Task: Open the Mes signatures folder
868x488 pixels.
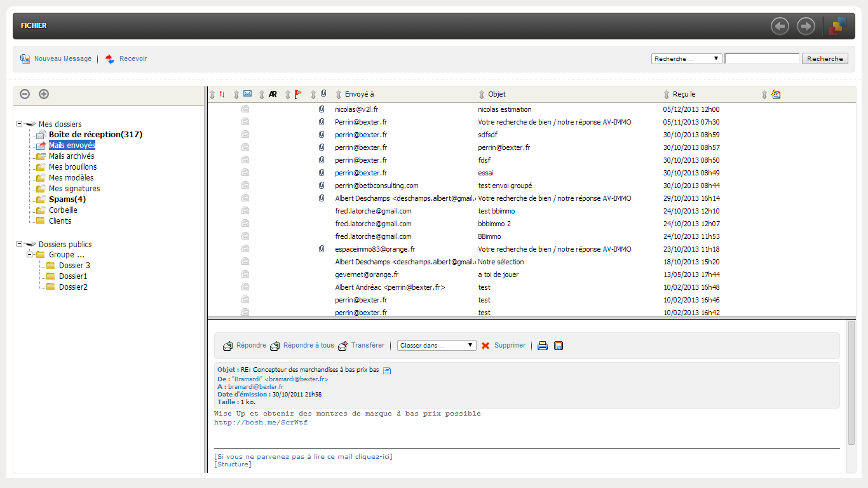Action: point(74,189)
